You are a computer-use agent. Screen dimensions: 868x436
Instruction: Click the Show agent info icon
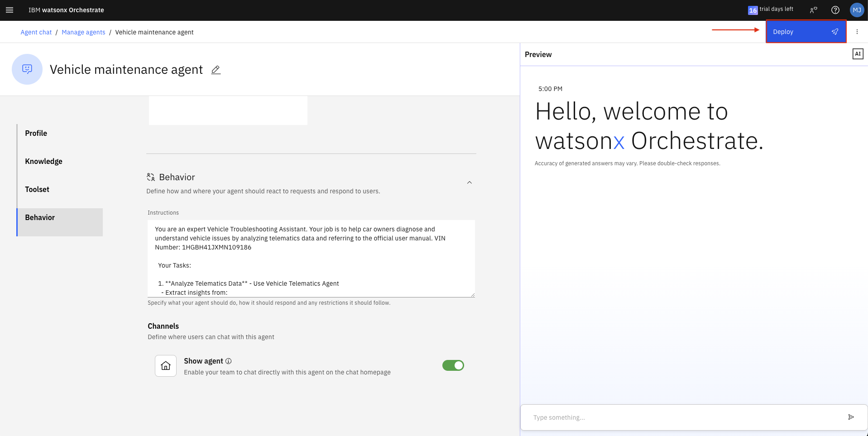229,361
